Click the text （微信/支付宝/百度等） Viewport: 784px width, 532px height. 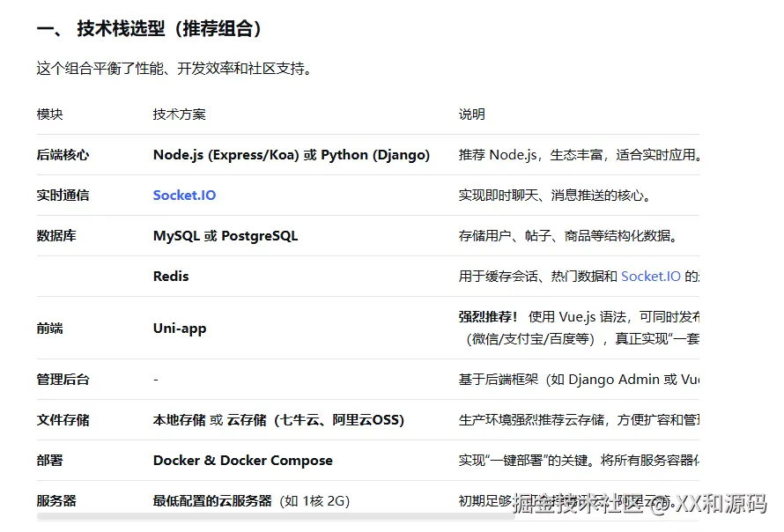[530, 339]
